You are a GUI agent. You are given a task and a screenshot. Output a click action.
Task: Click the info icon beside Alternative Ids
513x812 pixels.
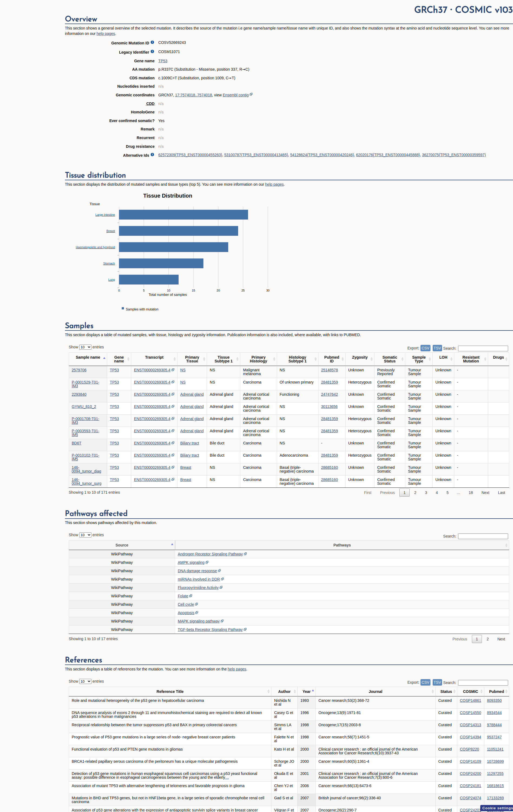(x=152, y=155)
